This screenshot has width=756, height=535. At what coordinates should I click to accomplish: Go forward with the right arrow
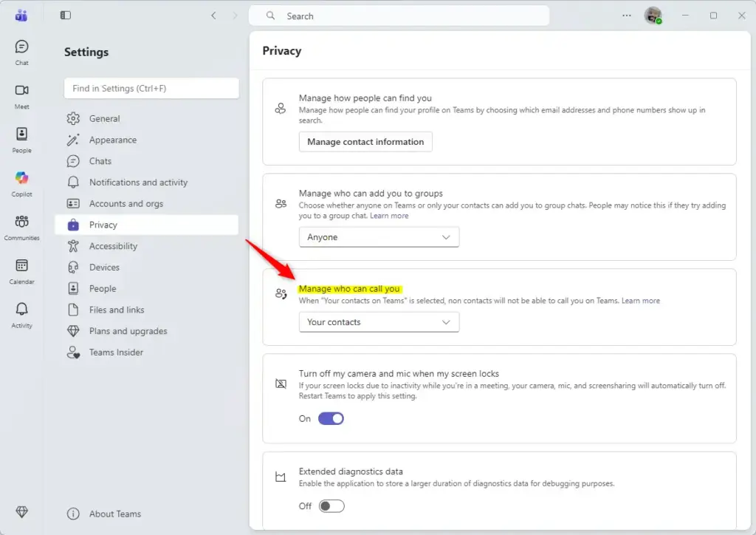[235, 16]
